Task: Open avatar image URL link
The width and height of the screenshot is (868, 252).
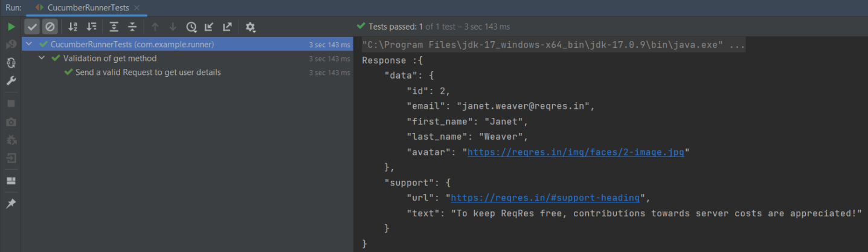Action: point(576,152)
